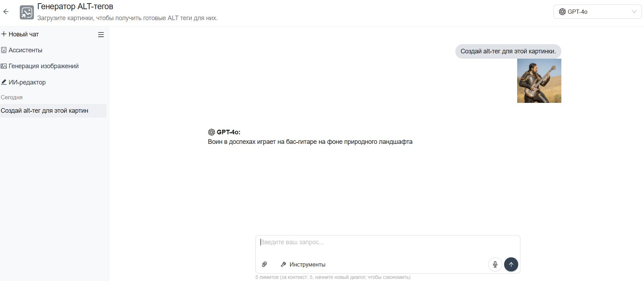Click the GPT-4o response icon
Viewport: 644px width, 281px height.
click(x=212, y=132)
